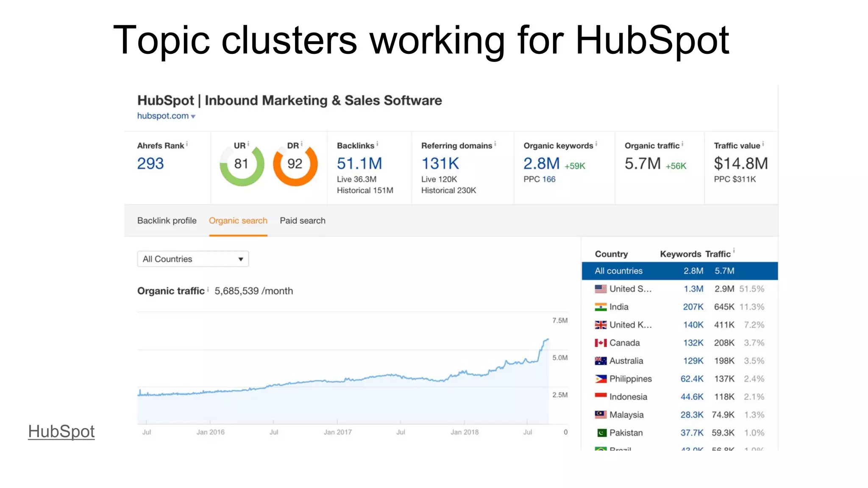Open Malaysia's 28.3K keywords value
868x488 pixels.
[x=692, y=415]
